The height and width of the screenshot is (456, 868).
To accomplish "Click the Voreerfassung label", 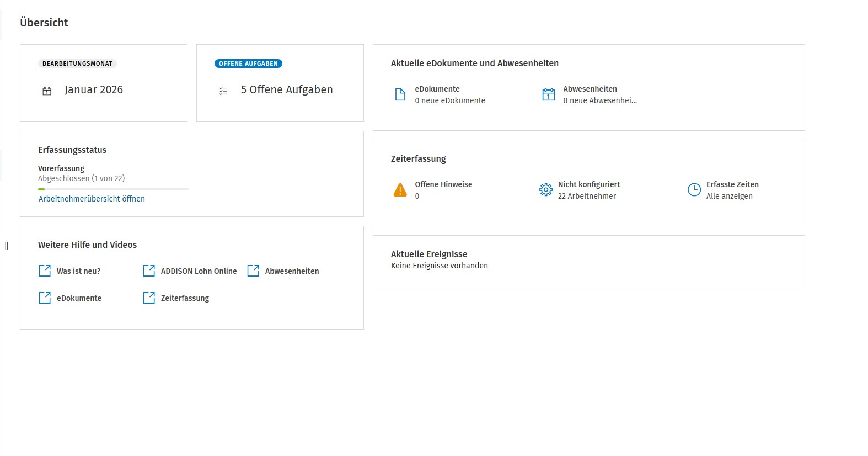I will (x=61, y=168).
